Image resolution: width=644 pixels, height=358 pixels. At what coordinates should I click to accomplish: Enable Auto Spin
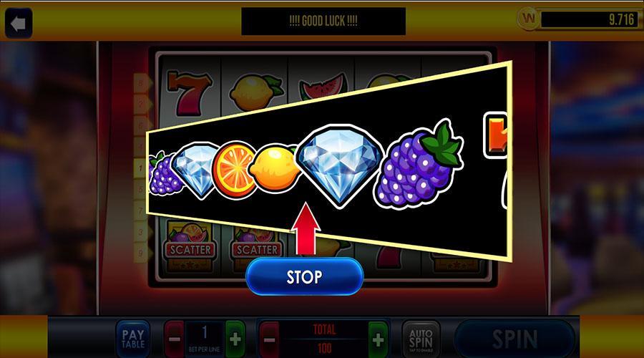[421, 339]
